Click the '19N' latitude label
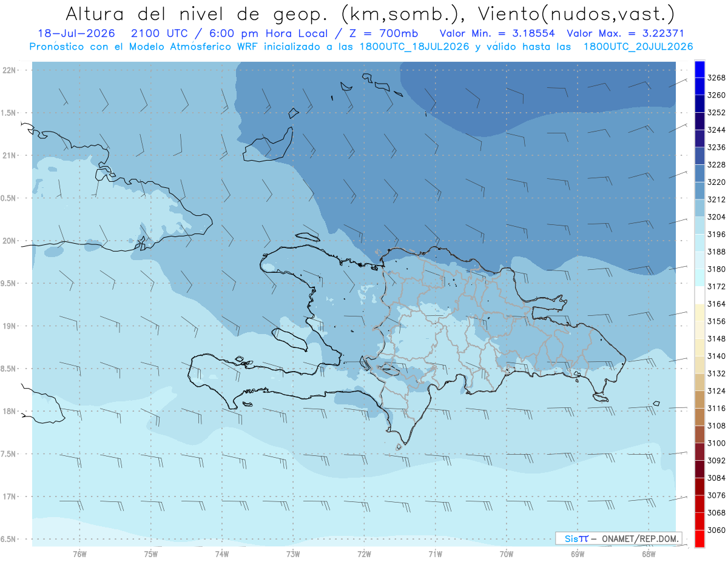 (8, 326)
